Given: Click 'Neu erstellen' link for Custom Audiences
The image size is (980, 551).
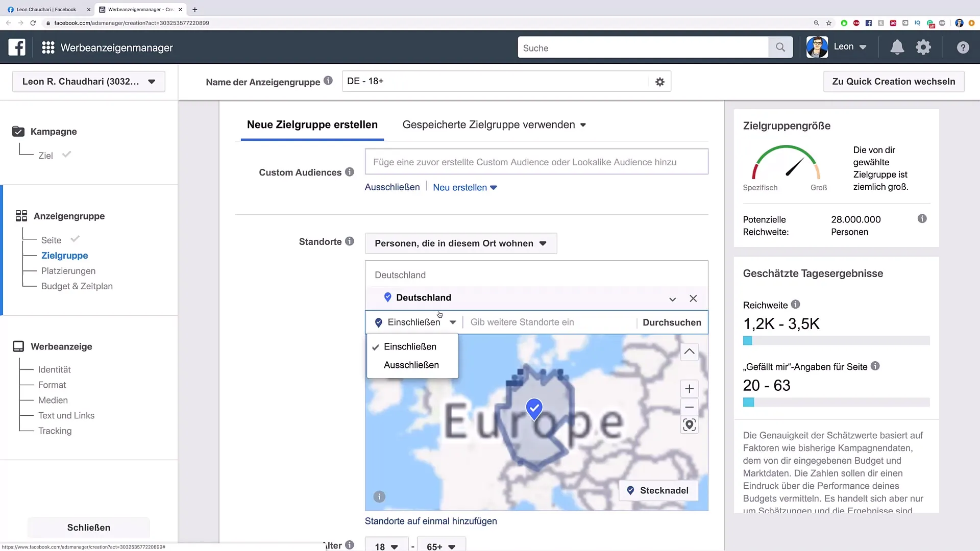Looking at the screenshot, I should point(460,187).
